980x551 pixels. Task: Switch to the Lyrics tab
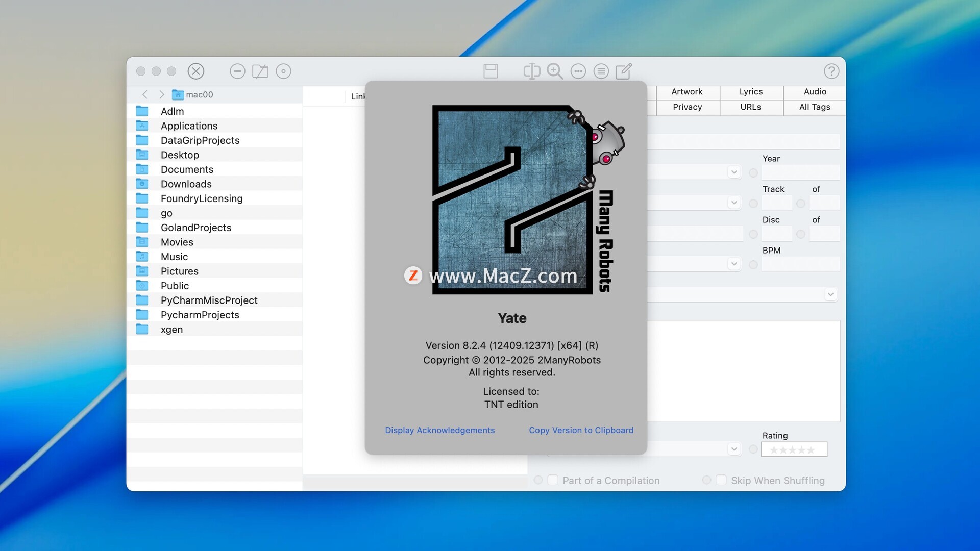[x=751, y=92]
